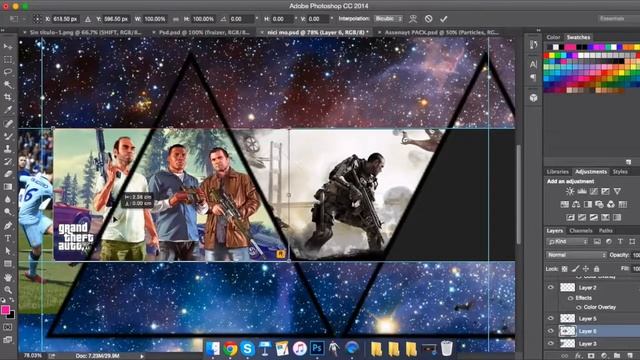Add a Black & White adjustment
Screen dimensions: 640x360
pos(588,204)
